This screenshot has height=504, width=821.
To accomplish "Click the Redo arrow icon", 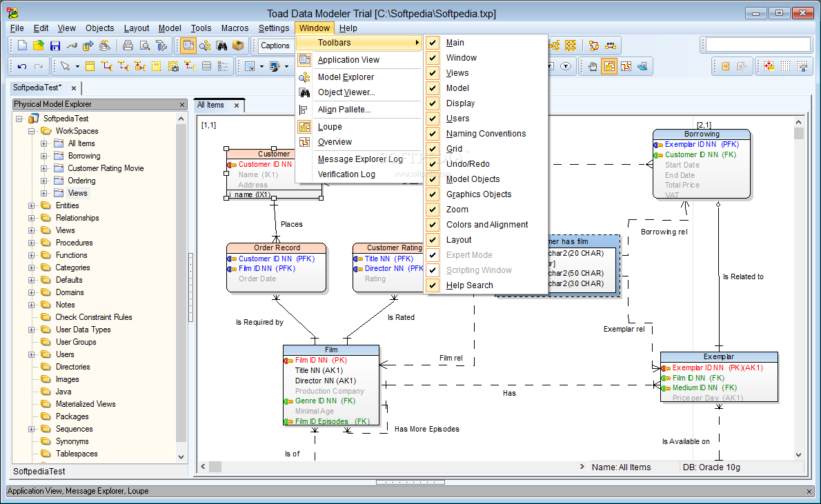I will click(39, 66).
